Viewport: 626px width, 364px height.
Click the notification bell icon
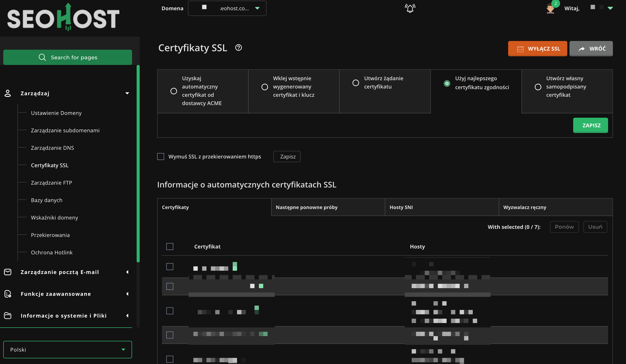coord(410,9)
